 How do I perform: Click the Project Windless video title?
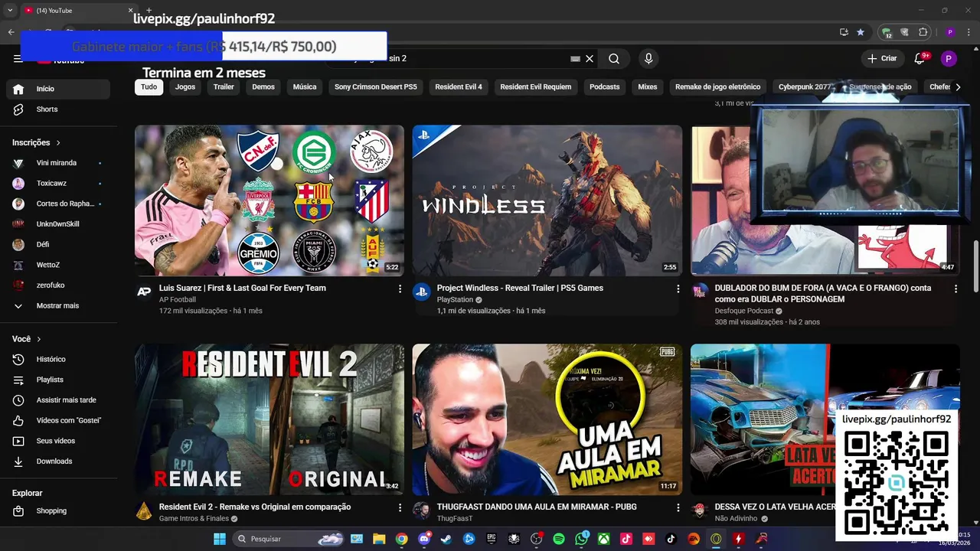[520, 289]
